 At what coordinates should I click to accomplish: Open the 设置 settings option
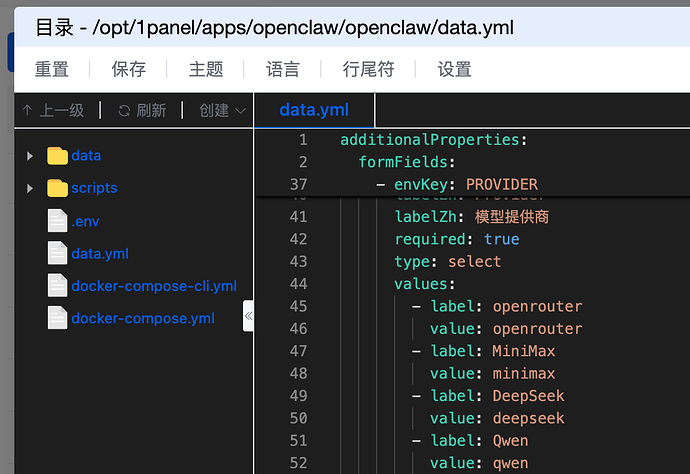(454, 69)
